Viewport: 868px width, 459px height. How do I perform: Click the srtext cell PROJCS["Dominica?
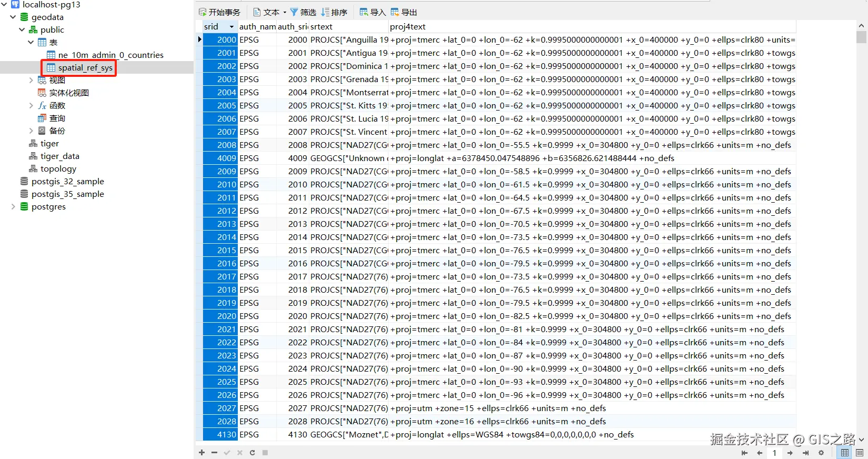pyautogui.click(x=349, y=66)
